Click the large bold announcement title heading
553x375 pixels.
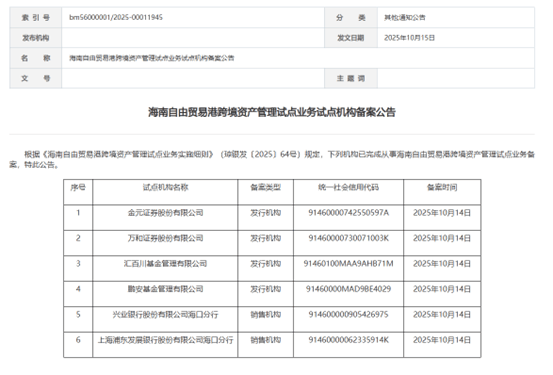coord(272,112)
